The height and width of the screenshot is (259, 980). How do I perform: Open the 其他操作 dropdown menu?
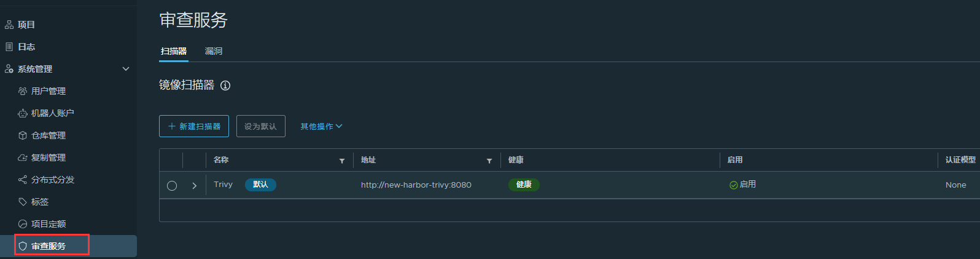321,126
